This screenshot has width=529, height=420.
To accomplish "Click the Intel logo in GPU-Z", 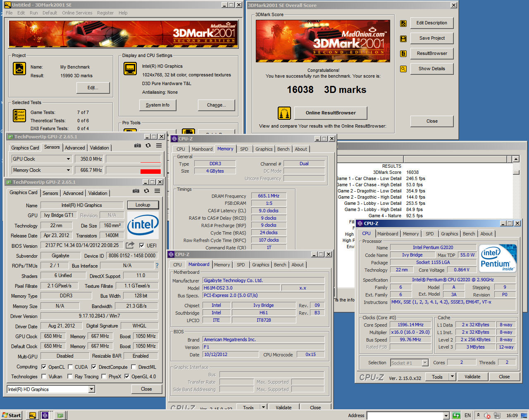I will 143,225.
